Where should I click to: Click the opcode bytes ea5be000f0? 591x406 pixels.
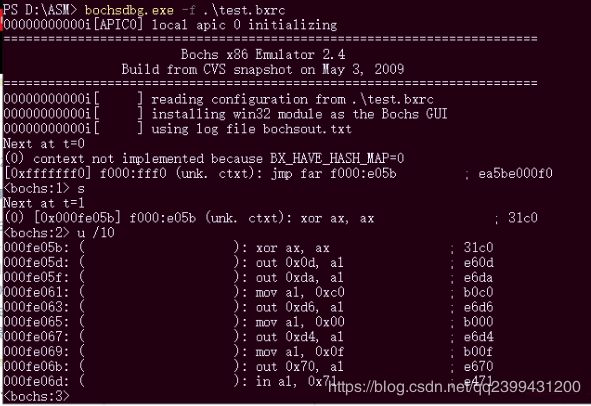(515, 174)
